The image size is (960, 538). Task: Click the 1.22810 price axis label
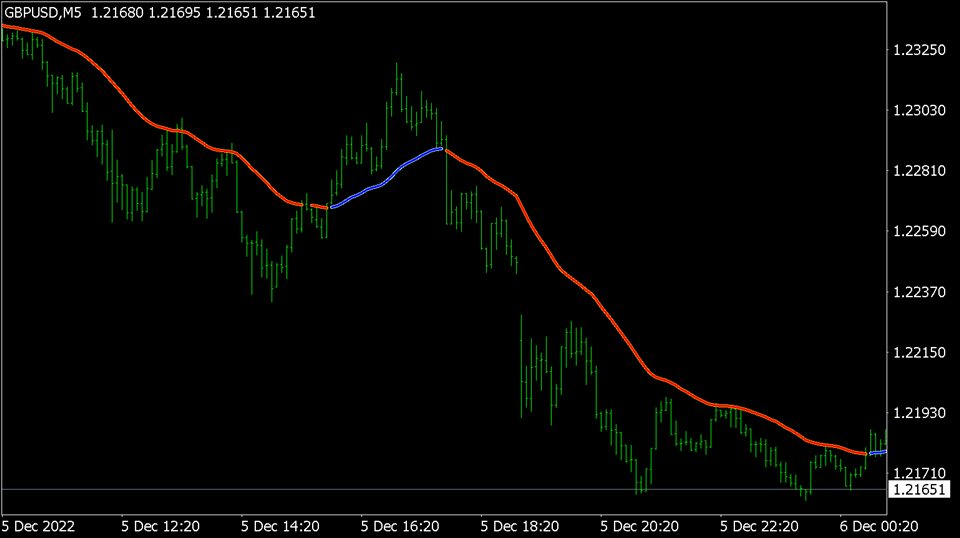[x=919, y=171]
